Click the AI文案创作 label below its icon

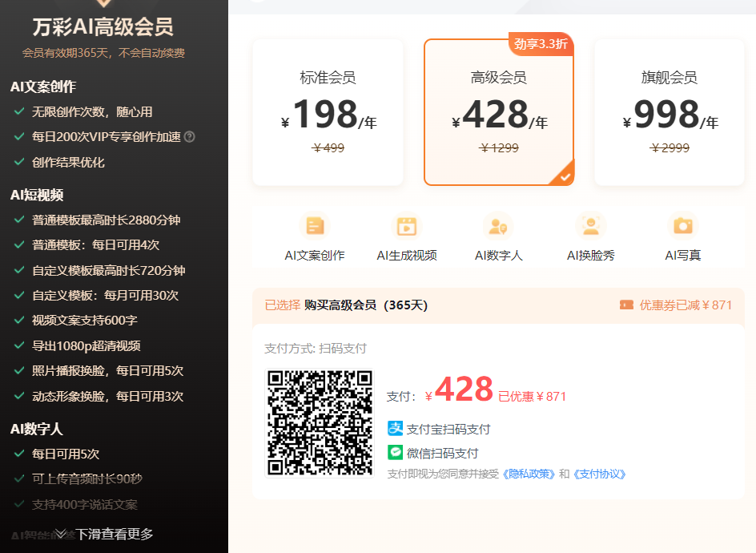[315, 256]
